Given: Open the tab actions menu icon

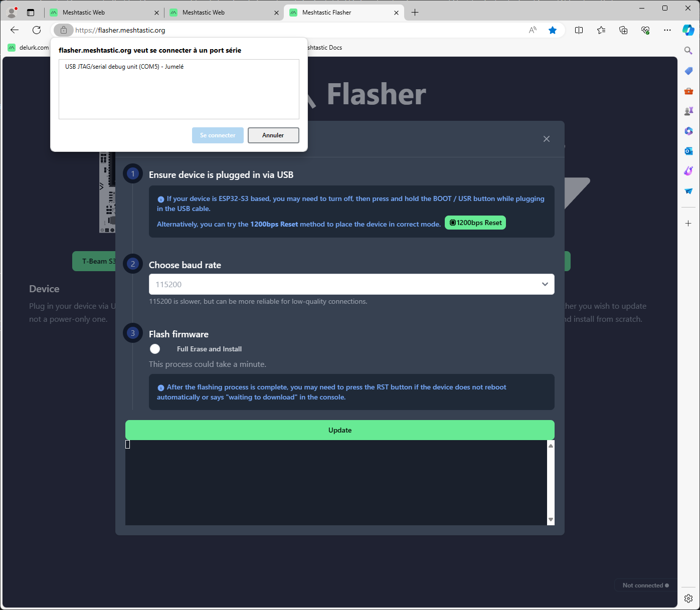Looking at the screenshot, I should [x=31, y=13].
